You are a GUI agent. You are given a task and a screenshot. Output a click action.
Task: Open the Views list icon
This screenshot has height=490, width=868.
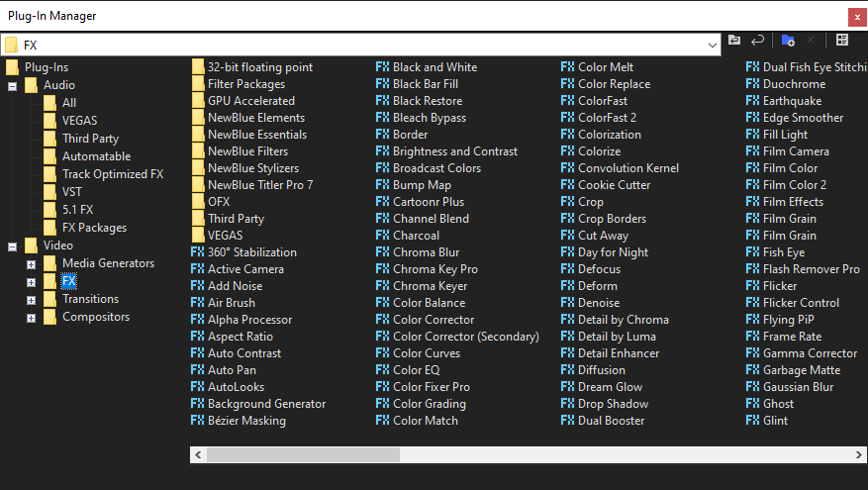842,41
